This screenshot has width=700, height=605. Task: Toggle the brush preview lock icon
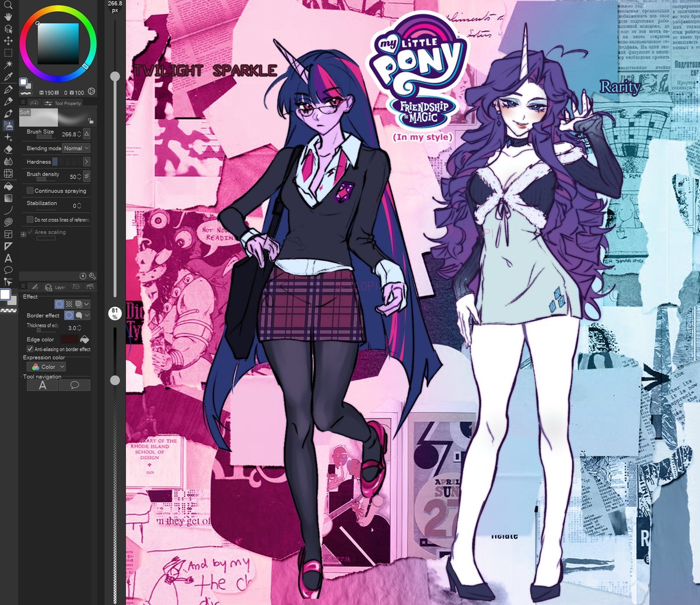pyautogui.click(x=90, y=121)
